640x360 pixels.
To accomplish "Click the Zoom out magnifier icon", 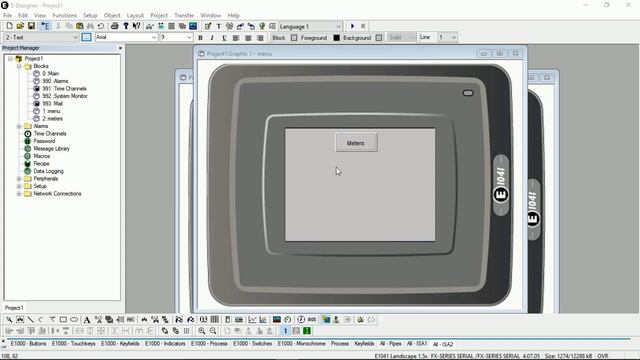I will coord(213,331).
